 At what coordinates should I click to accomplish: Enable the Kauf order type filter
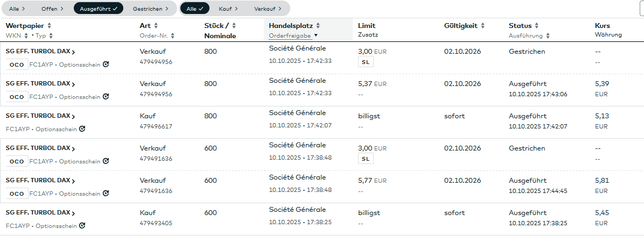coord(228,9)
